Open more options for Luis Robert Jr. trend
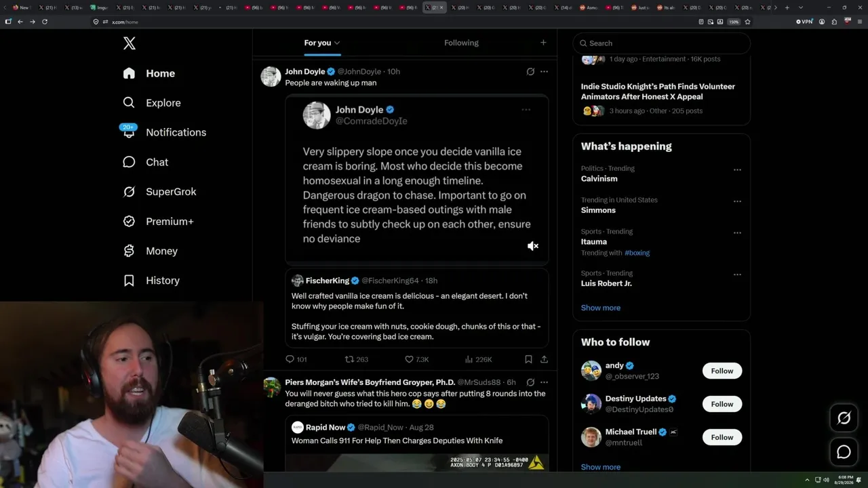Image resolution: width=868 pixels, height=488 pixels. tap(737, 274)
